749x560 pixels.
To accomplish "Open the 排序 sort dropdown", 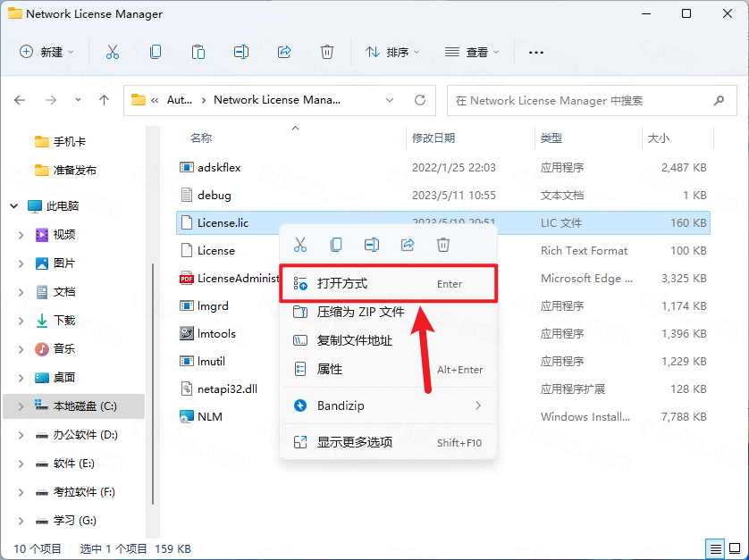I will tap(392, 52).
